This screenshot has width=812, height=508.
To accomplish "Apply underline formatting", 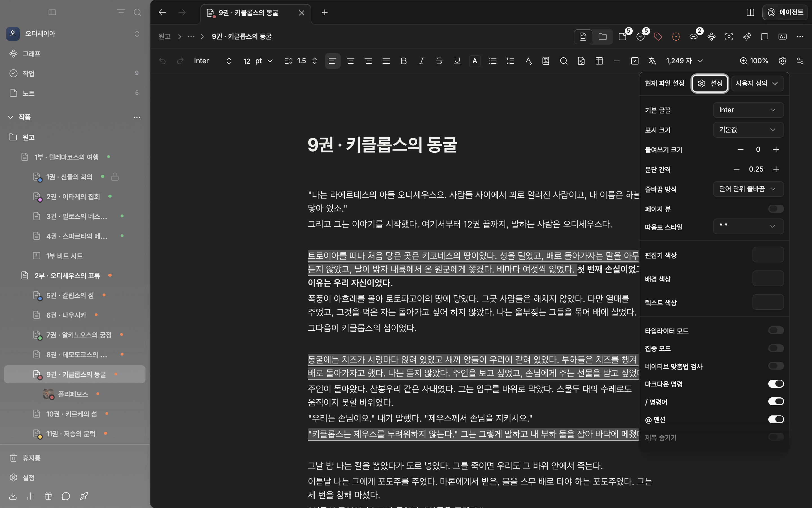I will [x=457, y=61].
